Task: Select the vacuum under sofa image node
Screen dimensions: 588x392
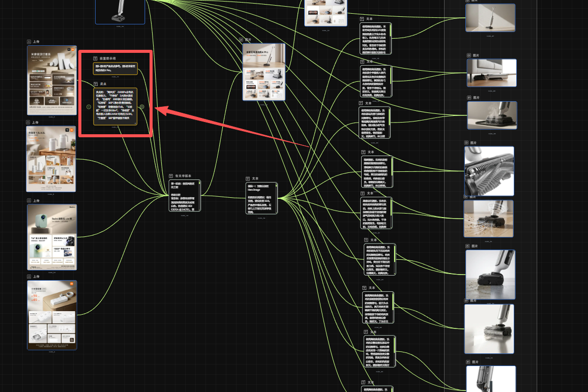Action: tap(491, 73)
